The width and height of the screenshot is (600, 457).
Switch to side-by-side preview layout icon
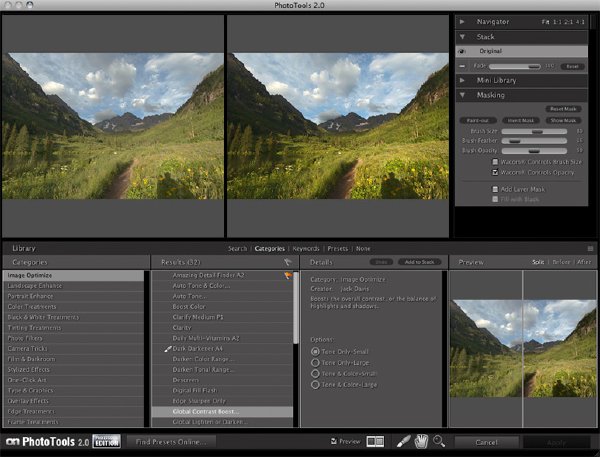(x=375, y=442)
